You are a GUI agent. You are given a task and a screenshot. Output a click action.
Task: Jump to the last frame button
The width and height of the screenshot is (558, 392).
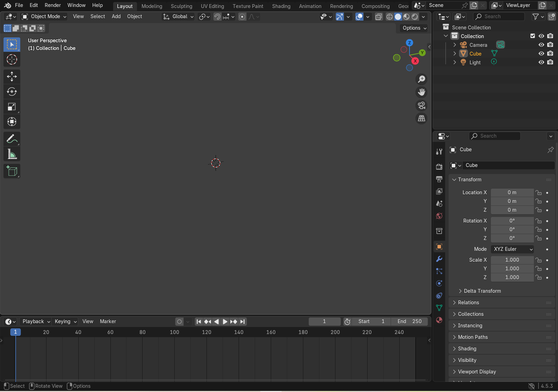click(x=242, y=321)
